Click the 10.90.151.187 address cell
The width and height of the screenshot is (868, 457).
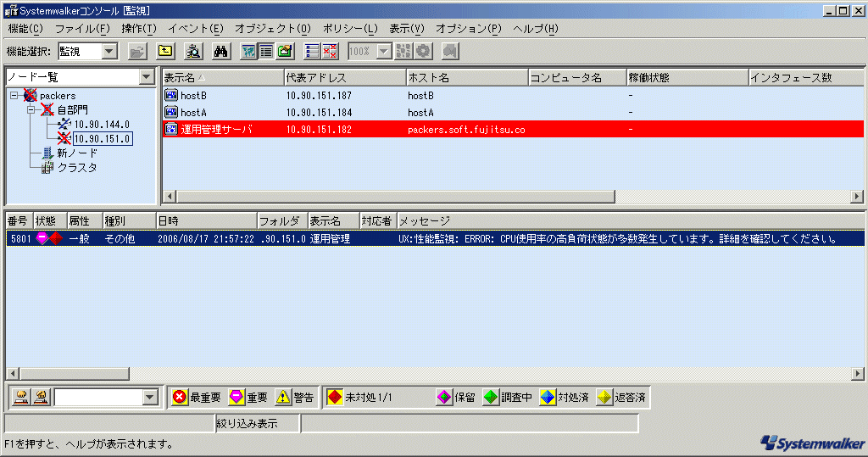[x=319, y=95]
